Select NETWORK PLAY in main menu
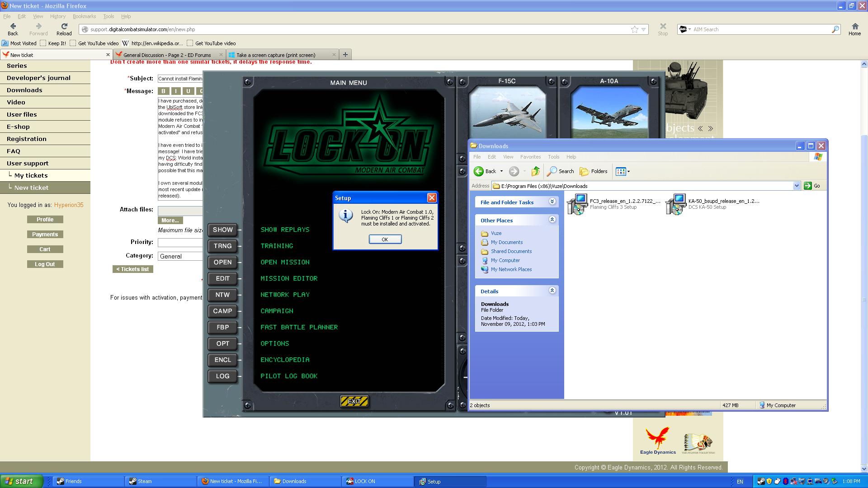 pos(285,295)
